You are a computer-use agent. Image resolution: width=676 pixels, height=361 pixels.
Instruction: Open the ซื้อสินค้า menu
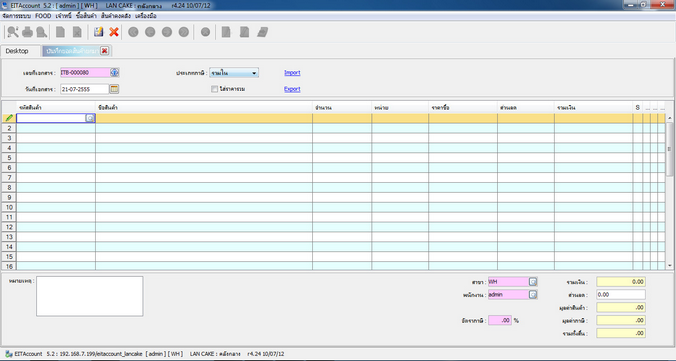tap(86, 16)
